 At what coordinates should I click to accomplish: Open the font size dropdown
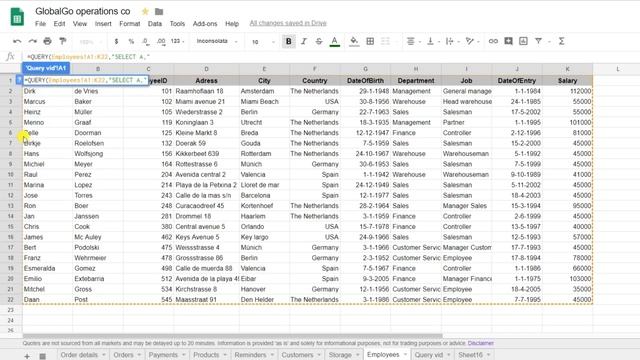coord(262,42)
